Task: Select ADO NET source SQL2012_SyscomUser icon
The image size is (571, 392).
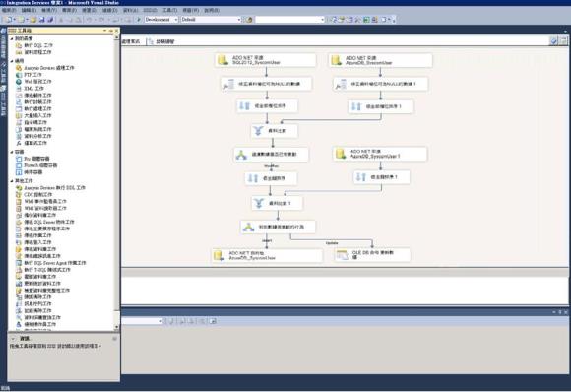Action: coord(222,60)
